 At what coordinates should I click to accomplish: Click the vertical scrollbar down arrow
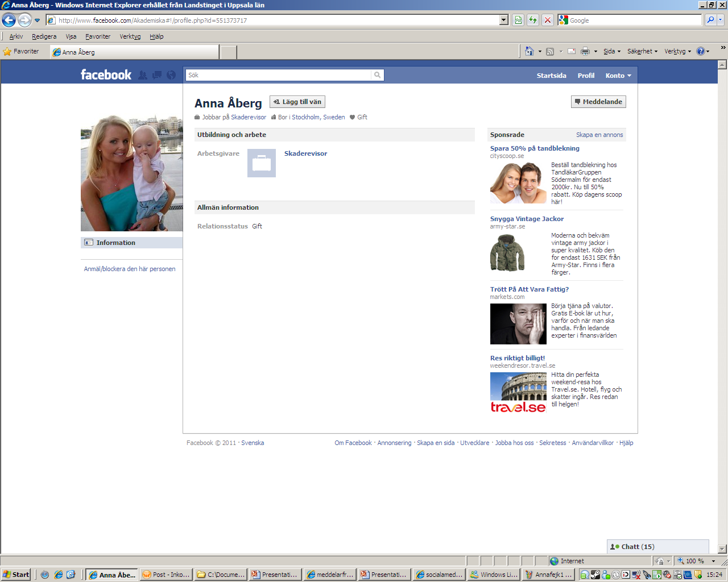[723, 549]
